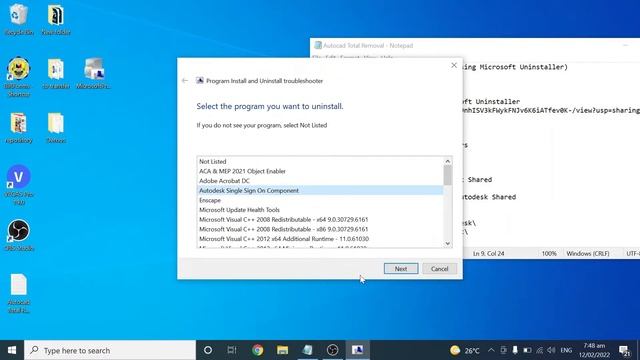Click the battery tray icon
Image resolution: width=640 pixels, height=360 pixels.
click(x=527, y=350)
